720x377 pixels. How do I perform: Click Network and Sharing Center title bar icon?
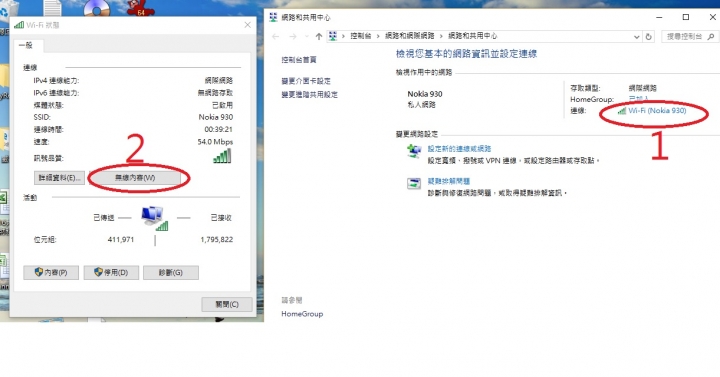click(273, 17)
